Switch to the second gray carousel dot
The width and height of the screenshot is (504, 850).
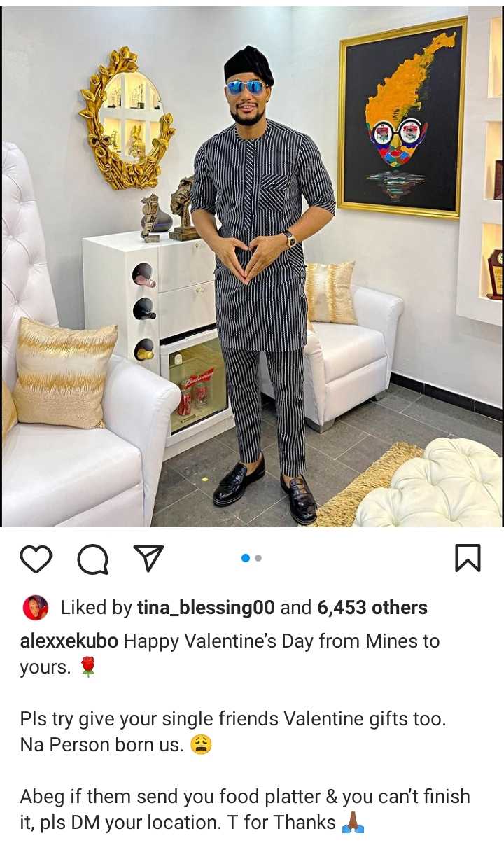click(258, 558)
